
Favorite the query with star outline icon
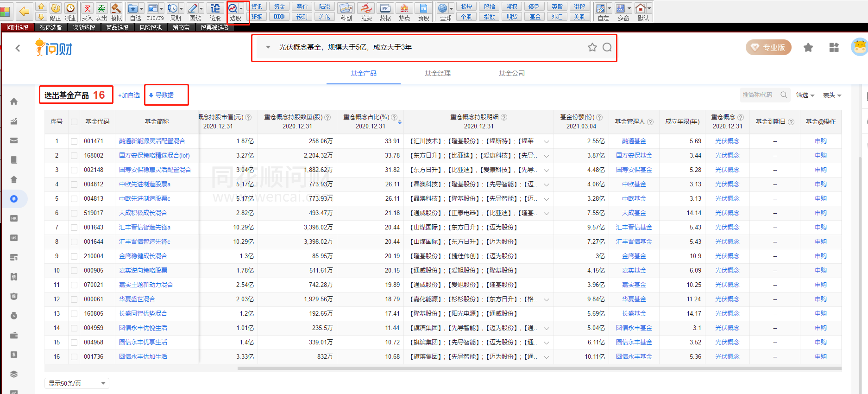[x=592, y=47]
